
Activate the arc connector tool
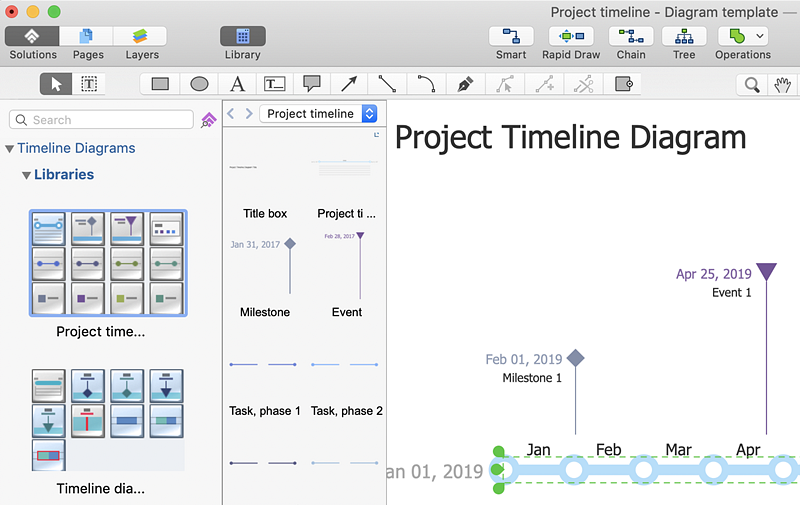pyautogui.click(x=426, y=84)
